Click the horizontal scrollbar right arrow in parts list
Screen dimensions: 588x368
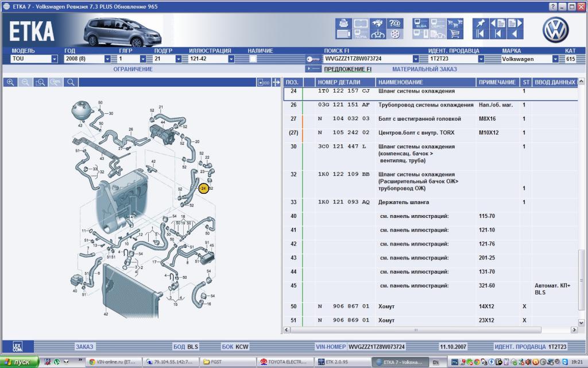(574, 329)
